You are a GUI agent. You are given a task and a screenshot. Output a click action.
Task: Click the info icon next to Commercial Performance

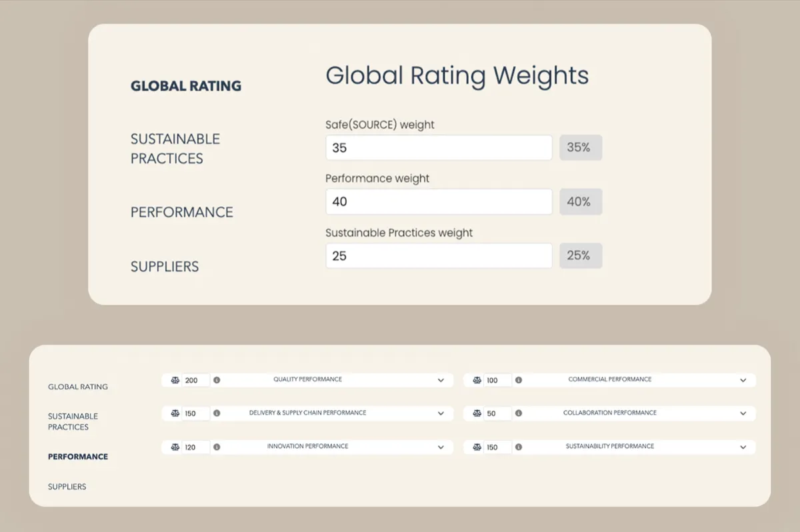tap(519, 380)
